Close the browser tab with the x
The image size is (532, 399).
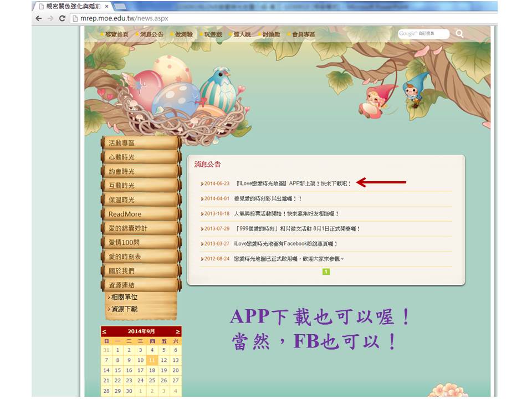(x=106, y=6)
